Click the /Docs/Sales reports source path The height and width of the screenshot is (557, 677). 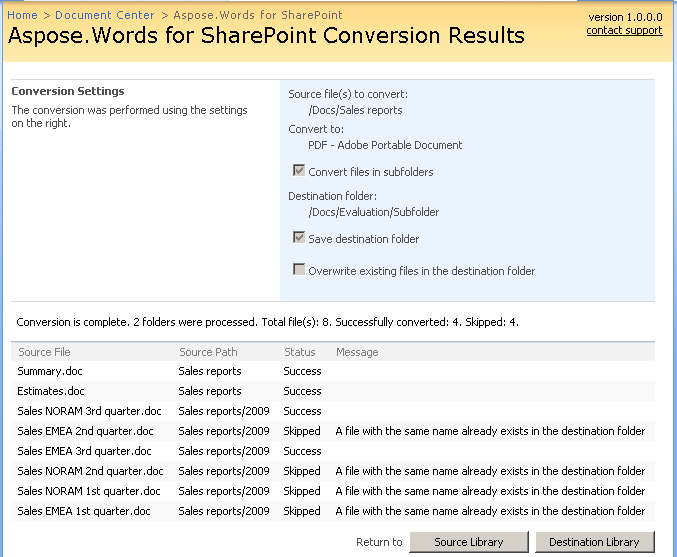(355, 110)
